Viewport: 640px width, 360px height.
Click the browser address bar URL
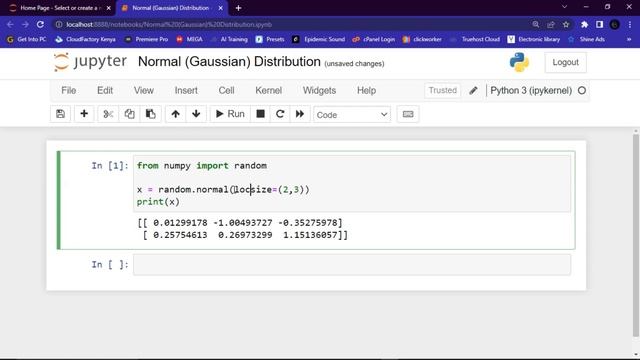tap(169, 24)
